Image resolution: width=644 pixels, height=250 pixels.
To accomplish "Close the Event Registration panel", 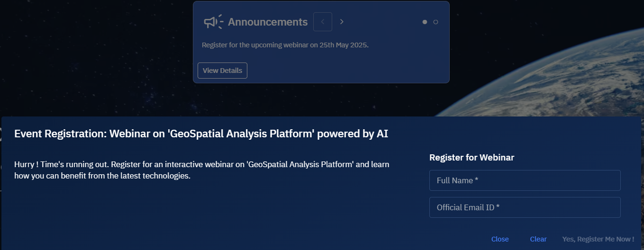I will tap(500, 239).
